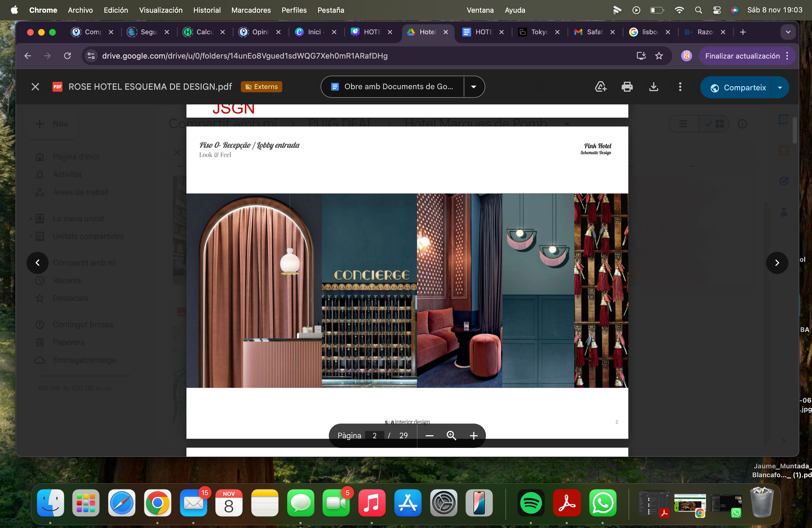This screenshot has height=528, width=812.
Task: Expand the Obre amb dropdown arrow
Action: click(x=474, y=87)
